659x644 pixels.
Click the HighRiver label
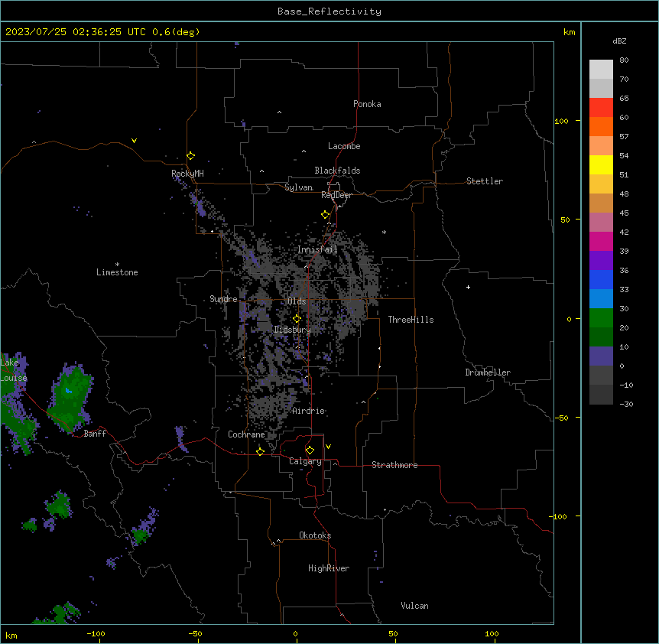click(x=329, y=568)
